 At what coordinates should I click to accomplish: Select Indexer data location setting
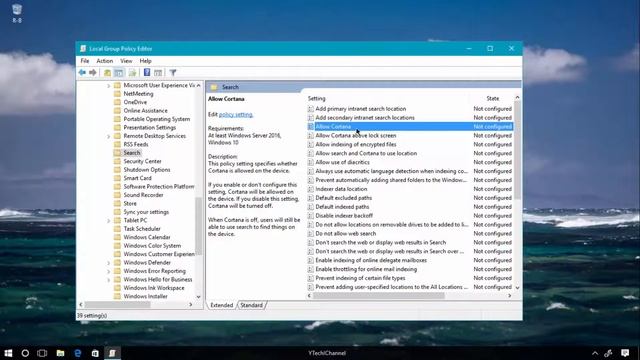[341, 189]
